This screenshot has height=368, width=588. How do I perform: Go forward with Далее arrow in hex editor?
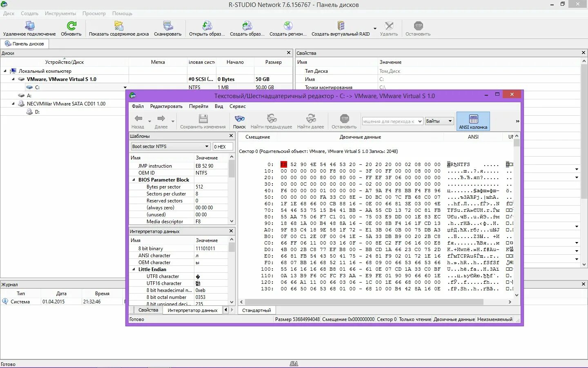(161, 119)
